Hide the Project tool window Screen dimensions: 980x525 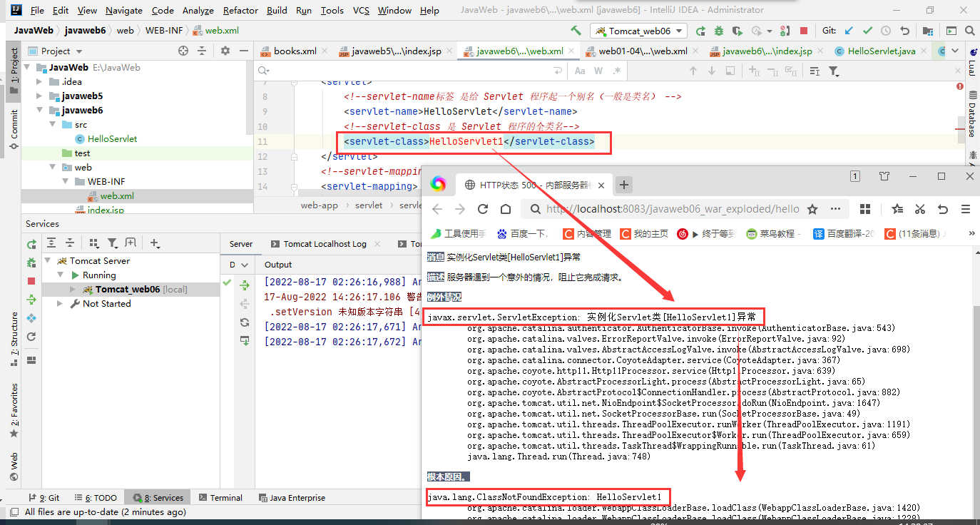pos(243,51)
